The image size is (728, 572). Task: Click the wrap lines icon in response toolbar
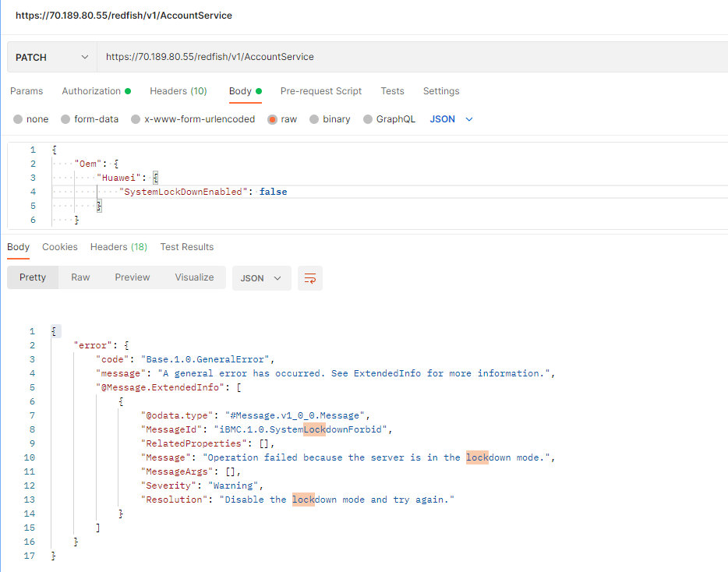tap(310, 278)
